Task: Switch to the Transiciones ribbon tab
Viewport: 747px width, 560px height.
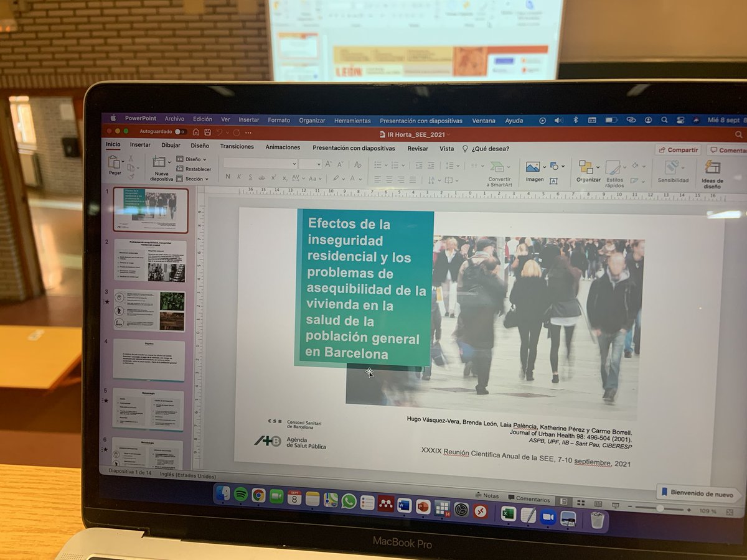Action: [x=237, y=147]
